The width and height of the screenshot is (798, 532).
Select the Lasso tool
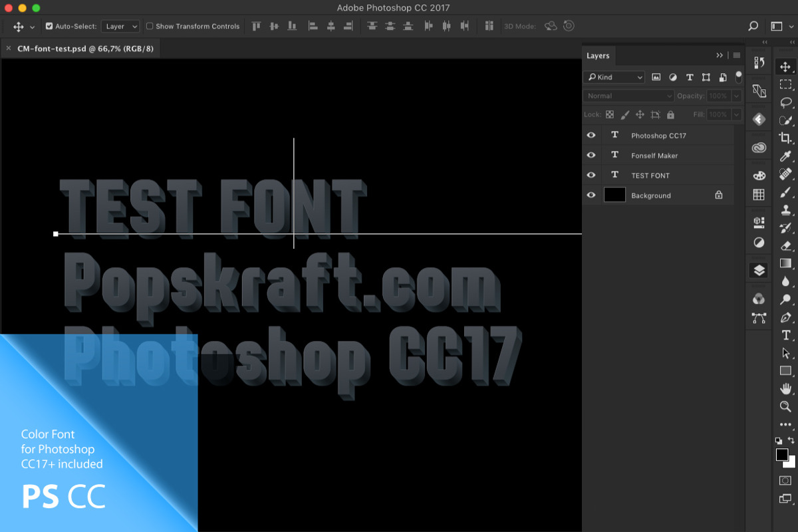coord(785,102)
